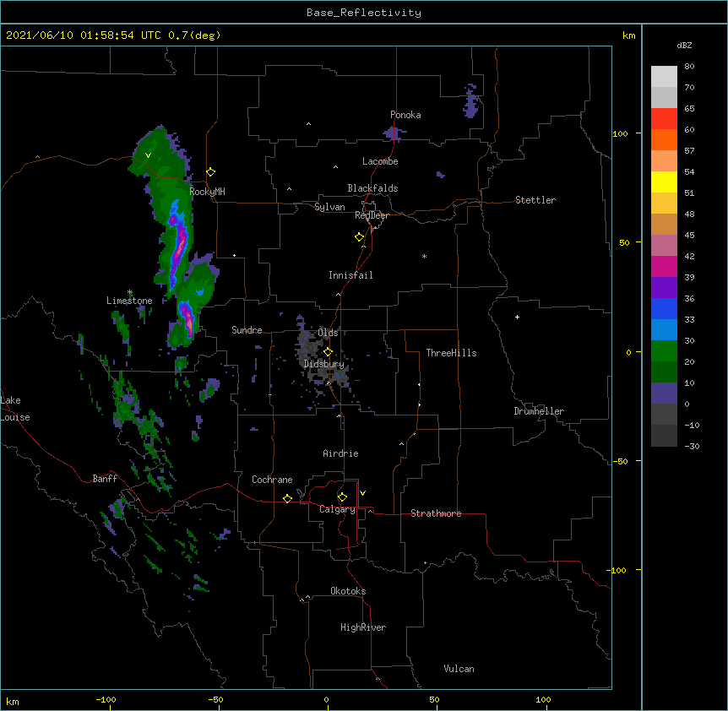728x711 pixels.
Task: Click the yellow diamond marker near RockyMH
Action: coord(211,172)
